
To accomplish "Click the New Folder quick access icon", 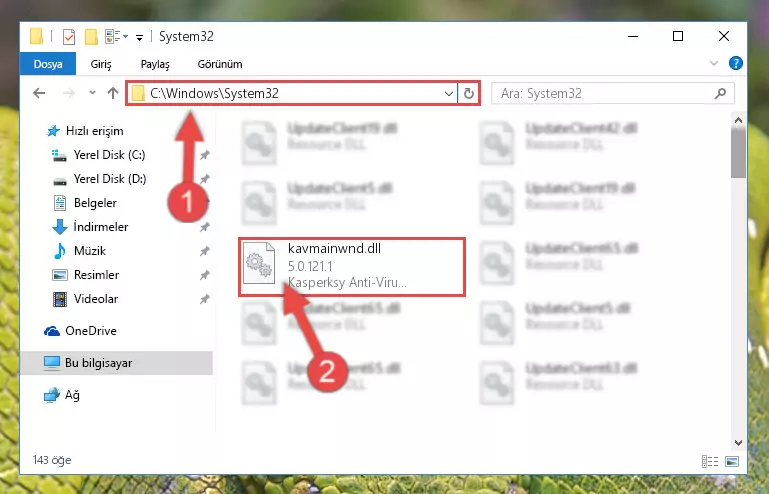I will [x=91, y=37].
